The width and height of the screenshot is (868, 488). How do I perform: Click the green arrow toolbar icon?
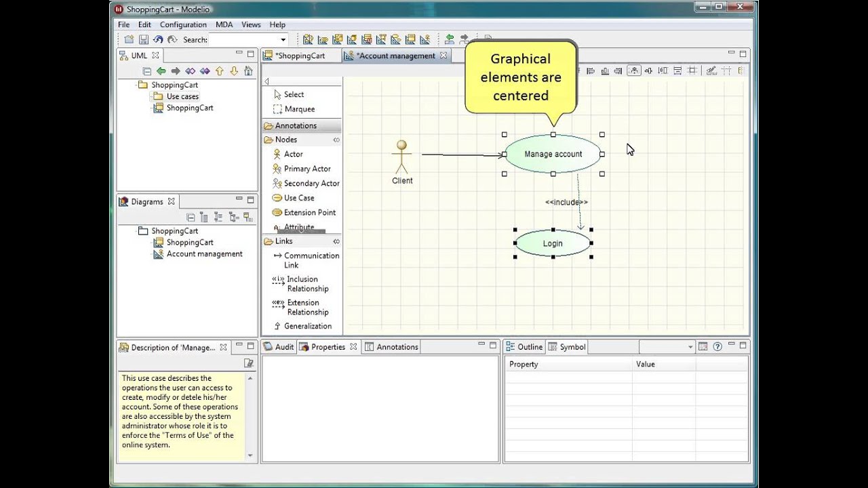[x=450, y=40]
